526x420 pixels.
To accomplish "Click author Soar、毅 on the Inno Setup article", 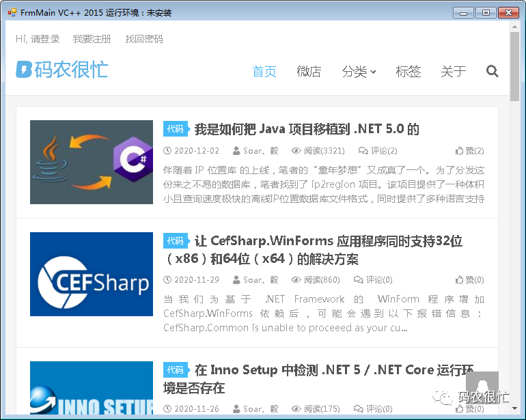I will (255, 408).
